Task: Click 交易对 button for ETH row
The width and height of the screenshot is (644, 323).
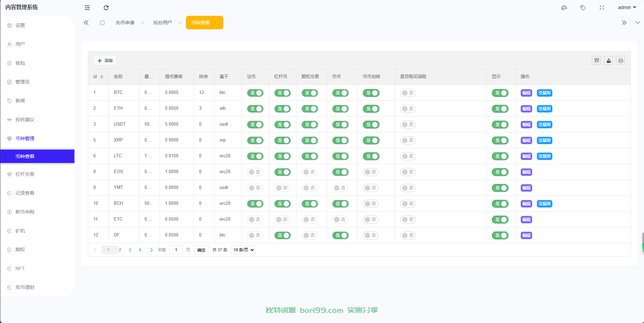Action: coord(545,109)
